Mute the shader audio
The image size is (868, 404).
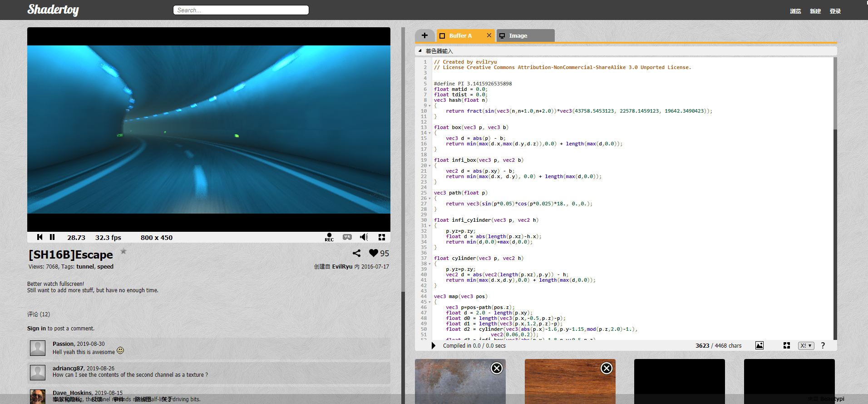tap(364, 237)
